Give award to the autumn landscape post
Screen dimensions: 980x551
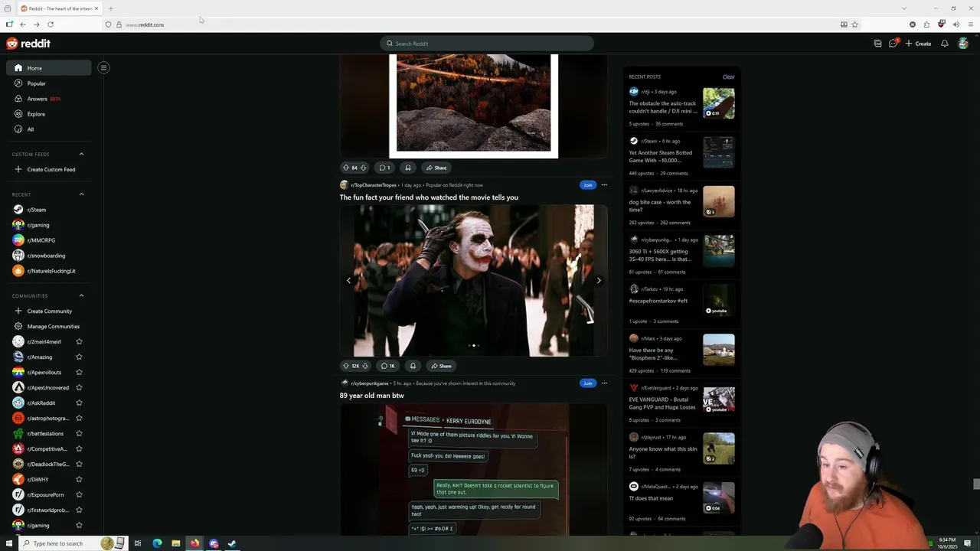pyautogui.click(x=407, y=168)
